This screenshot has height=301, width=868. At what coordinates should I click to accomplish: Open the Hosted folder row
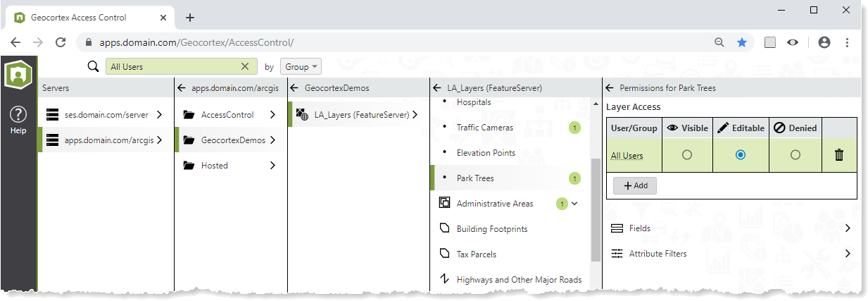point(231,166)
